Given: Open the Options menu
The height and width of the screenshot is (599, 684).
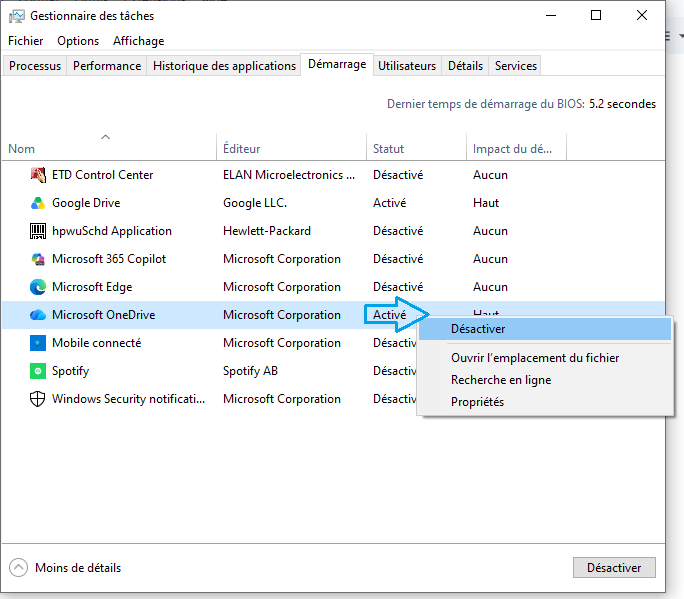Looking at the screenshot, I should (78, 41).
